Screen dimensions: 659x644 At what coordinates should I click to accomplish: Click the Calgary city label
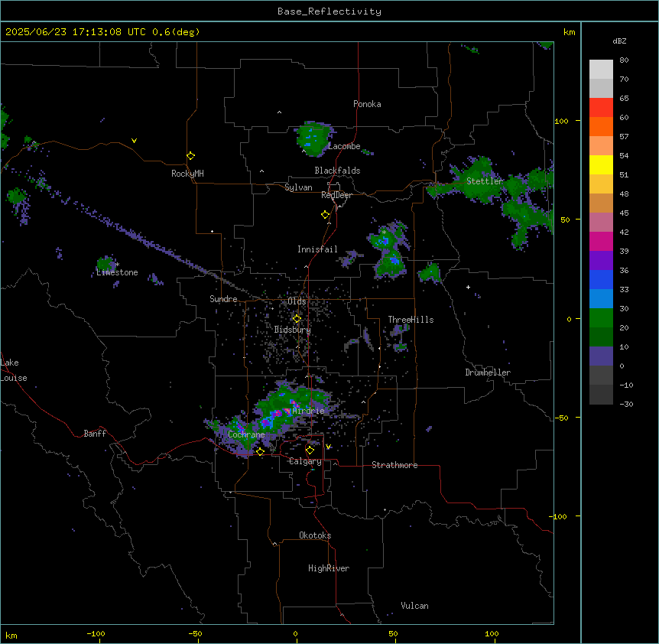tap(306, 461)
